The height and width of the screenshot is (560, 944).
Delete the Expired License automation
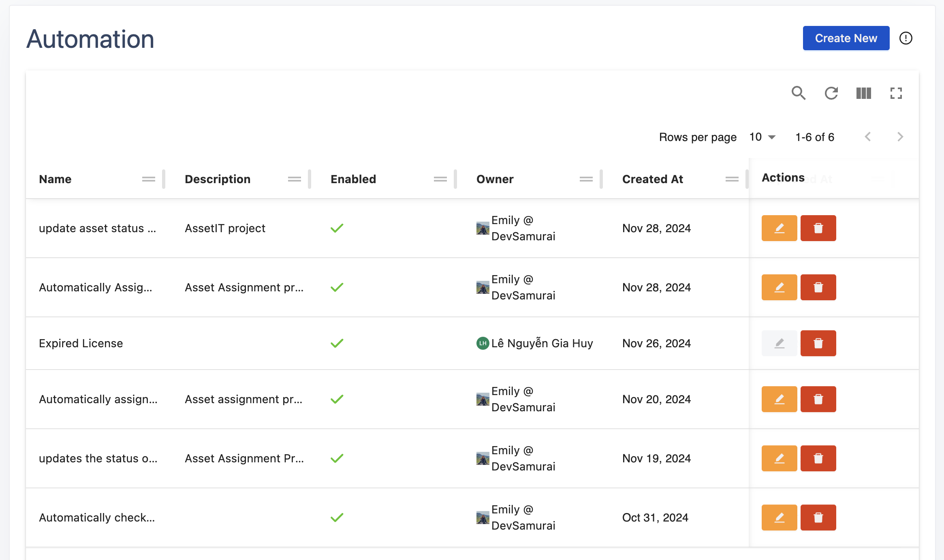(818, 343)
